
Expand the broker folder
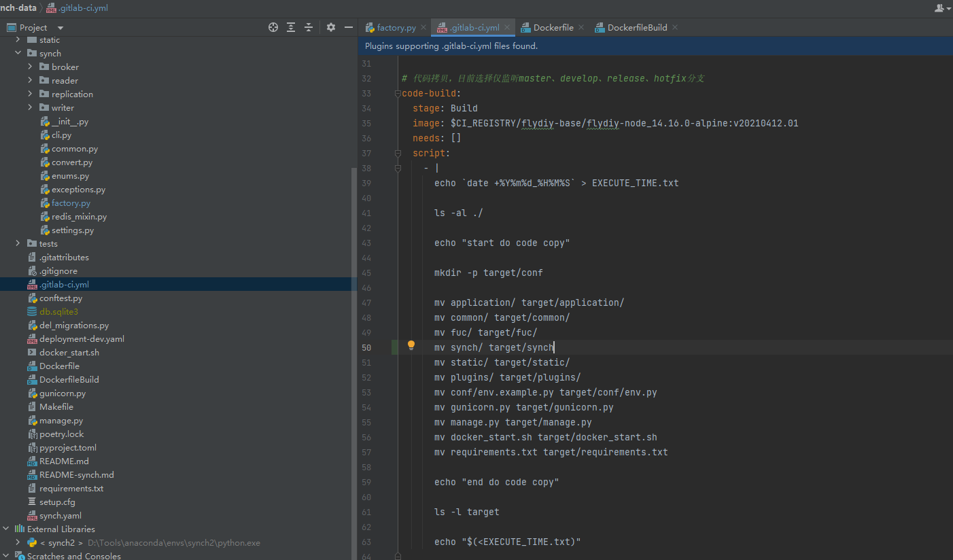[29, 67]
